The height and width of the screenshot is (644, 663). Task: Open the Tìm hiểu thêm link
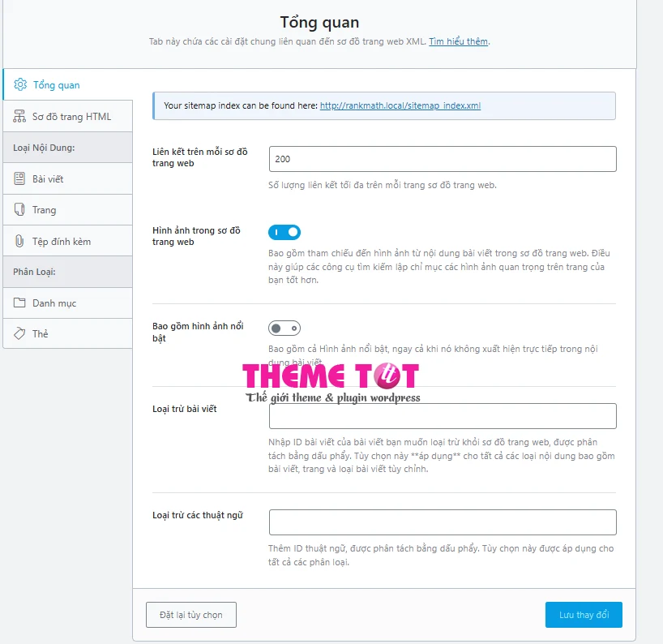click(459, 41)
